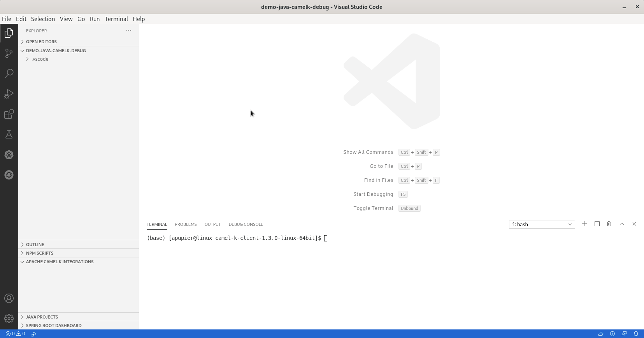Image resolution: width=644 pixels, height=338 pixels.
Task: Open the Extensions view
Action: pos(9,114)
